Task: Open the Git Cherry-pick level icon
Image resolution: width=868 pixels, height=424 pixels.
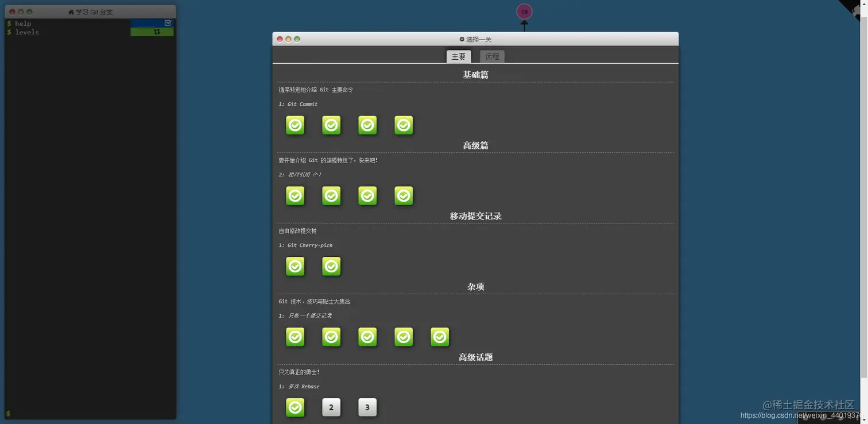Action: pos(295,266)
